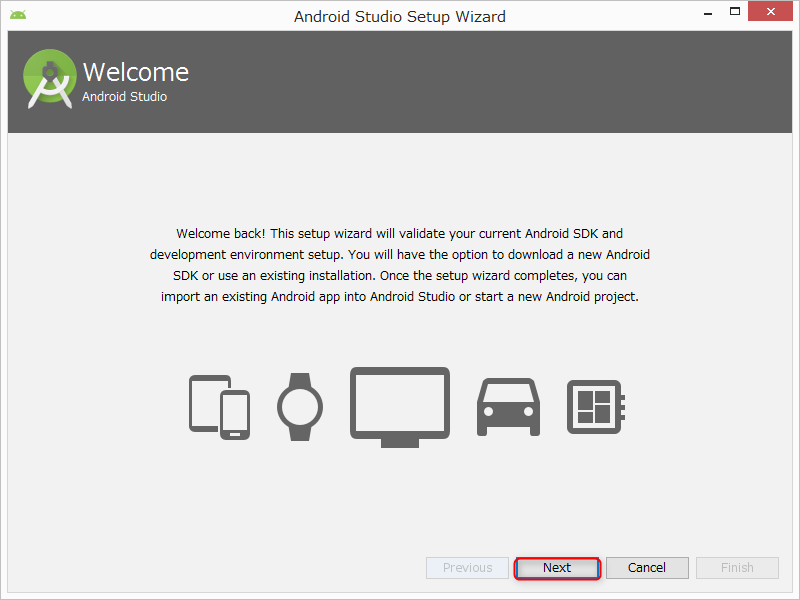This screenshot has height=600, width=800.
Task: Click the Android Studio subtitle text
Action: [x=124, y=96]
